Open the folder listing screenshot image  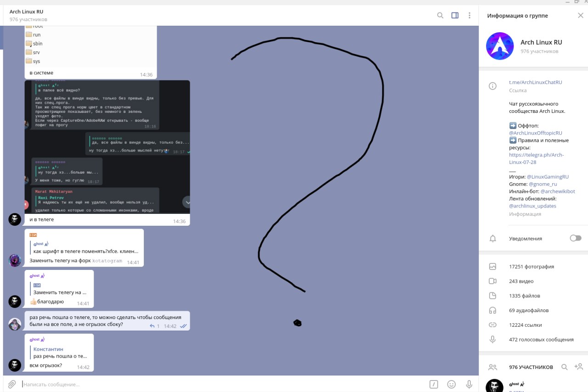point(90,46)
